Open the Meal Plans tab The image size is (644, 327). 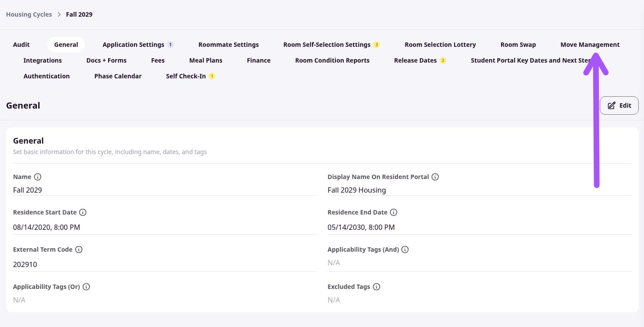tap(206, 60)
